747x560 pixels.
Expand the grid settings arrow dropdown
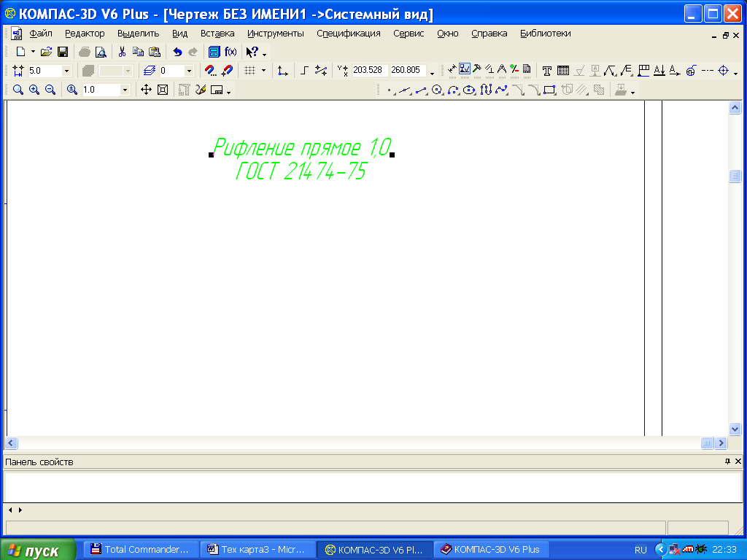point(263,71)
